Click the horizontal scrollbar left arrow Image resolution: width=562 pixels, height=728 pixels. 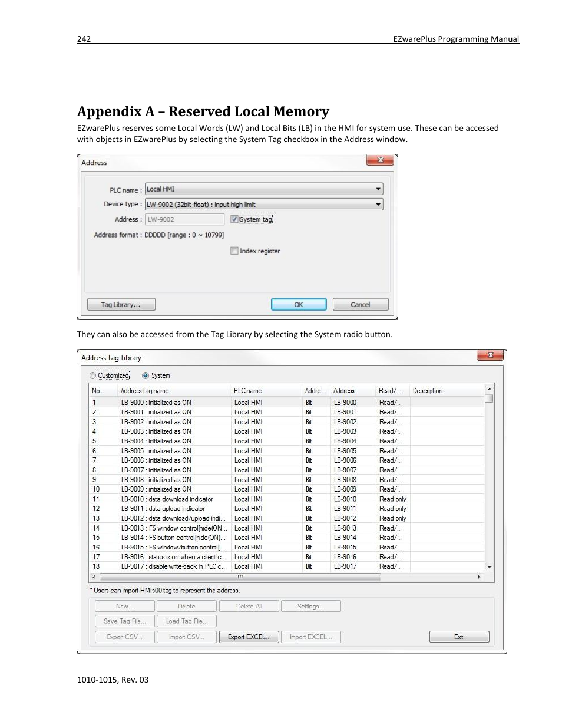coord(94,577)
